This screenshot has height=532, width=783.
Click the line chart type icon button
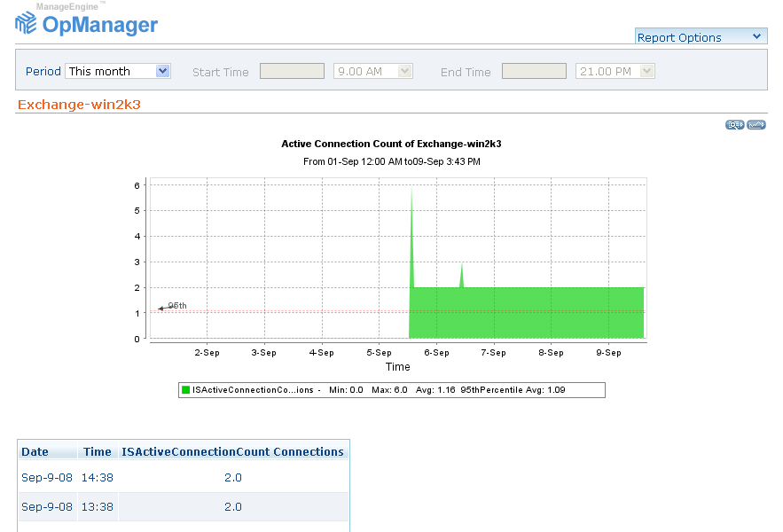(x=756, y=124)
